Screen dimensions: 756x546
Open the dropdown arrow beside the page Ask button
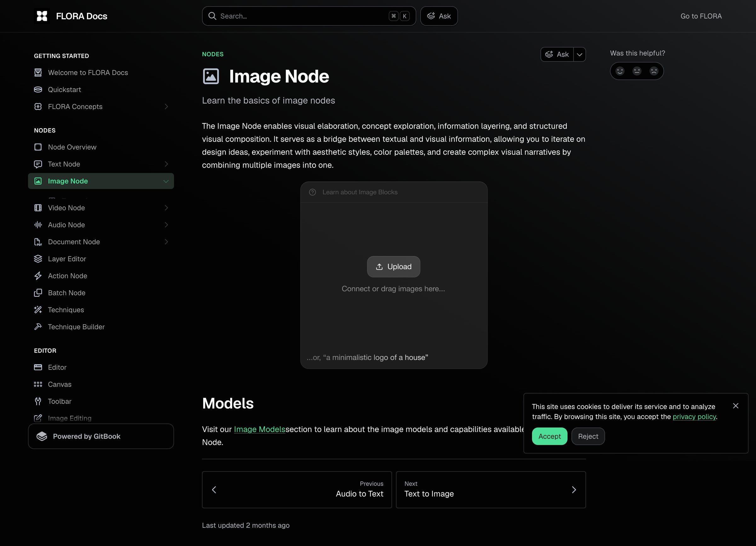[x=580, y=54]
